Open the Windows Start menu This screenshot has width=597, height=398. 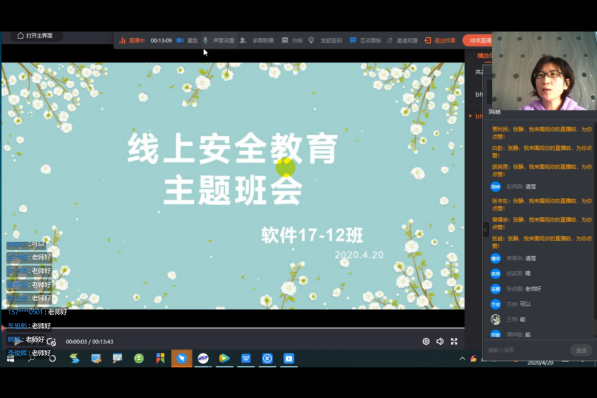click(x=10, y=358)
